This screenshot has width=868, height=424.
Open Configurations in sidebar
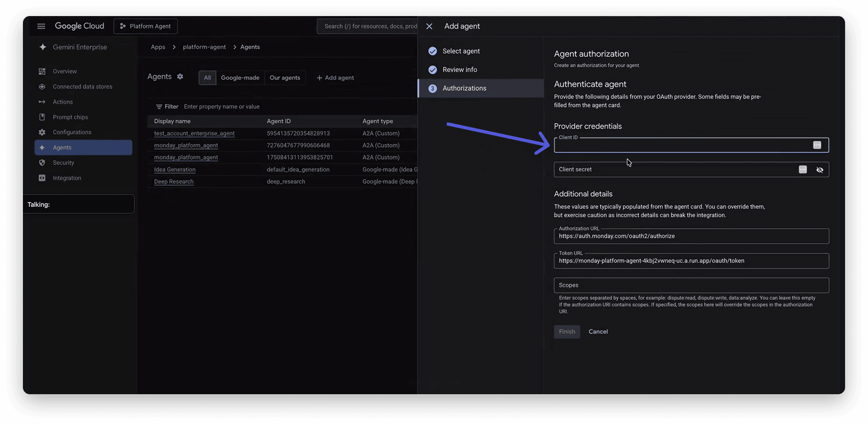[x=72, y=132]
